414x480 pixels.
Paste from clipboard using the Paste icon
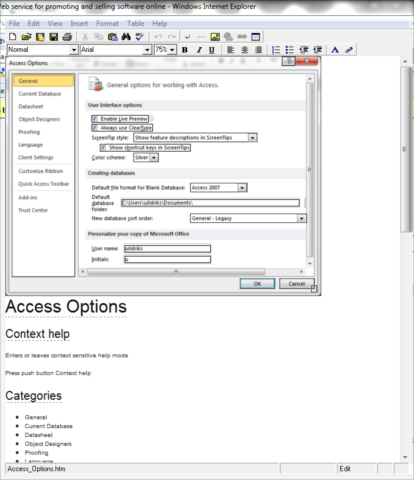click(x=113, y=37)
